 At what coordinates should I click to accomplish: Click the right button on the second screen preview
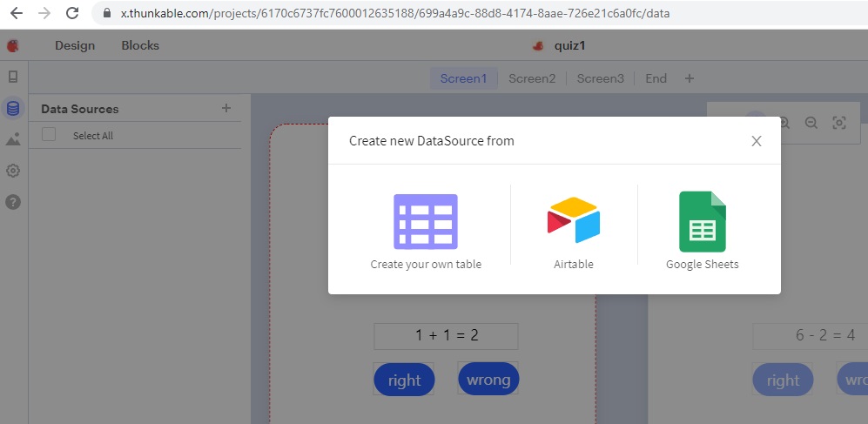783,380
